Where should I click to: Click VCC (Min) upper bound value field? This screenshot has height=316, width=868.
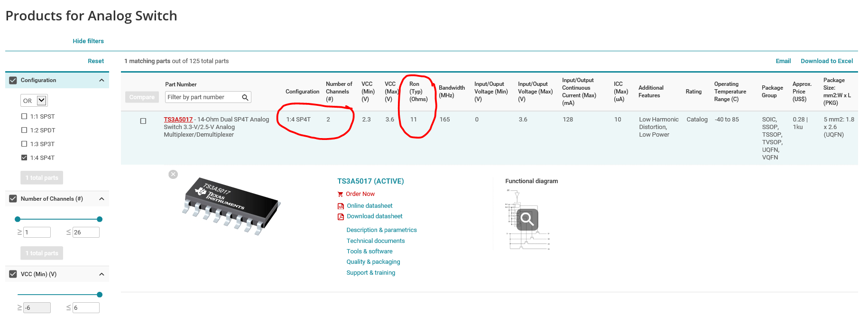[86, 307]
